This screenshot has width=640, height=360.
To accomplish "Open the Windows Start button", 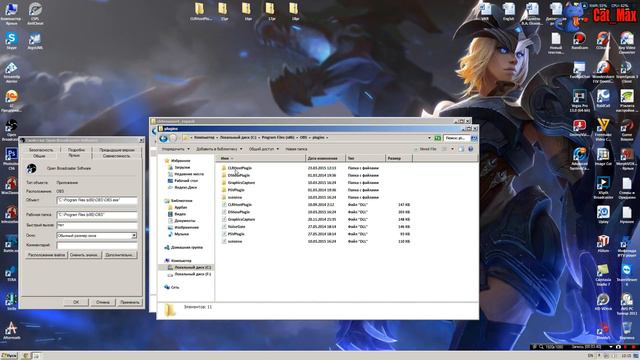I will click(9, 356).
